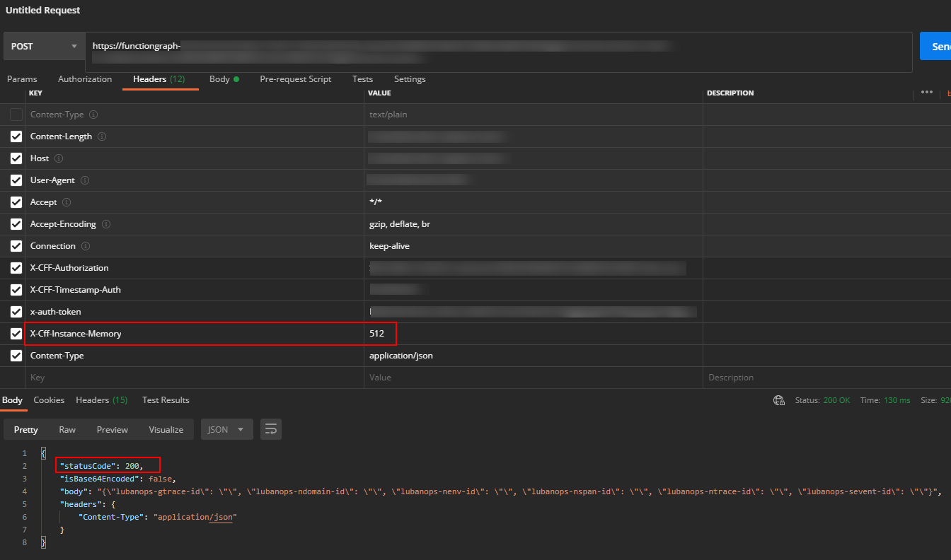Screen dimensions: 951x560
Task: Click the info icon next to Content-Length
Action: click(x=102, y=136)
